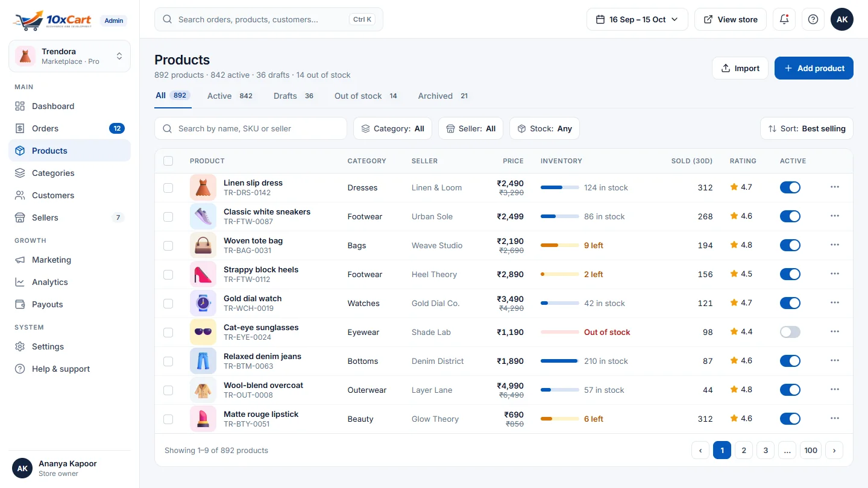Screen dimensions: 868x488
Task: Open Sellers in the sidebar
Action: 69,217
